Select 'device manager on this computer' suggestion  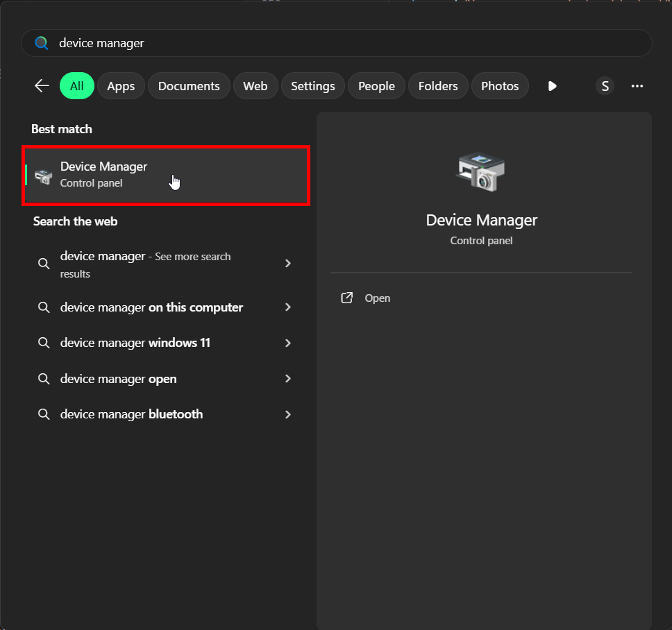tap(166, 307)
